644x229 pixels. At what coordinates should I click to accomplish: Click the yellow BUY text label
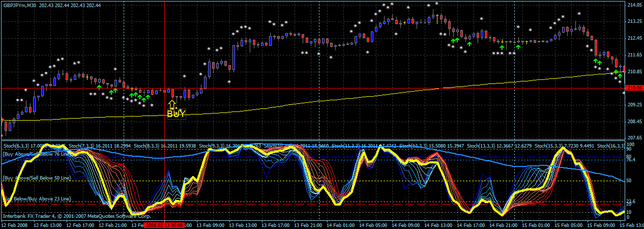pos(177,114)
